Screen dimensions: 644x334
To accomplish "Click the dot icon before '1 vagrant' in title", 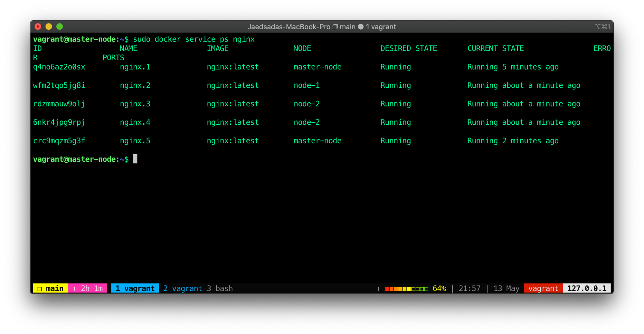I will coord(361,27).
